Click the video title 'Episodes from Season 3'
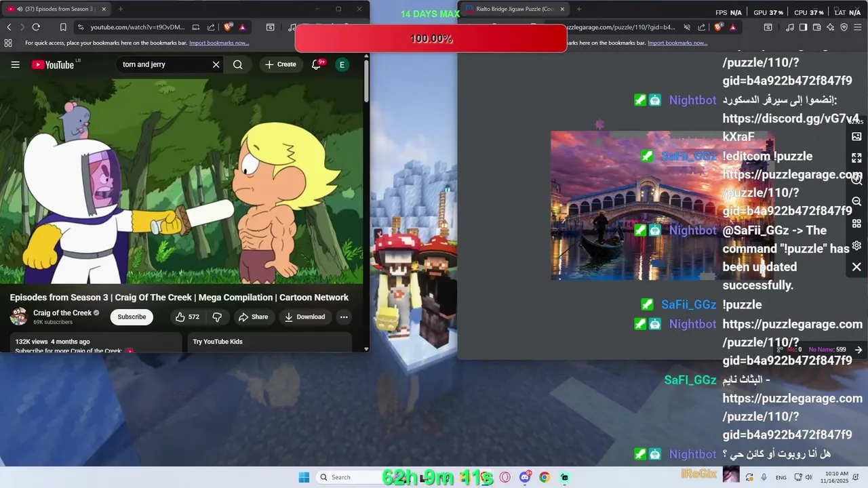 179,298
